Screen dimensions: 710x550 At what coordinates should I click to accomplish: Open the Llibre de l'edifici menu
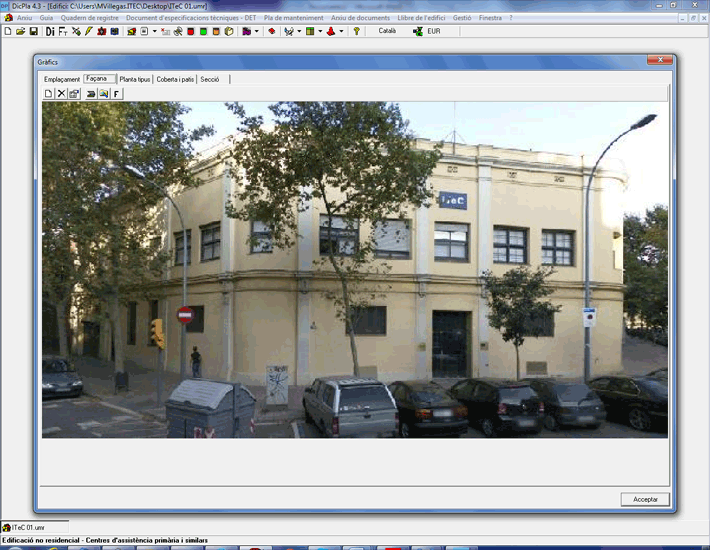421,18
